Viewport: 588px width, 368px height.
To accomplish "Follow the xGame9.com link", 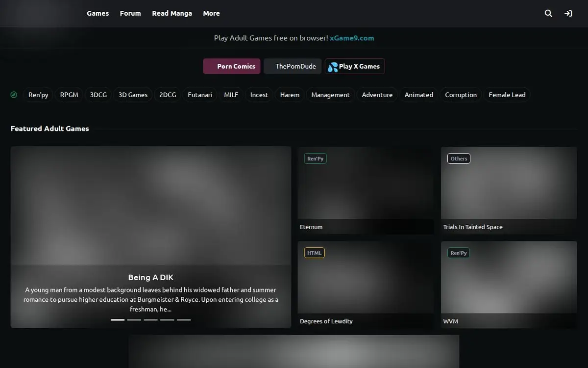I will click(352, 38).
